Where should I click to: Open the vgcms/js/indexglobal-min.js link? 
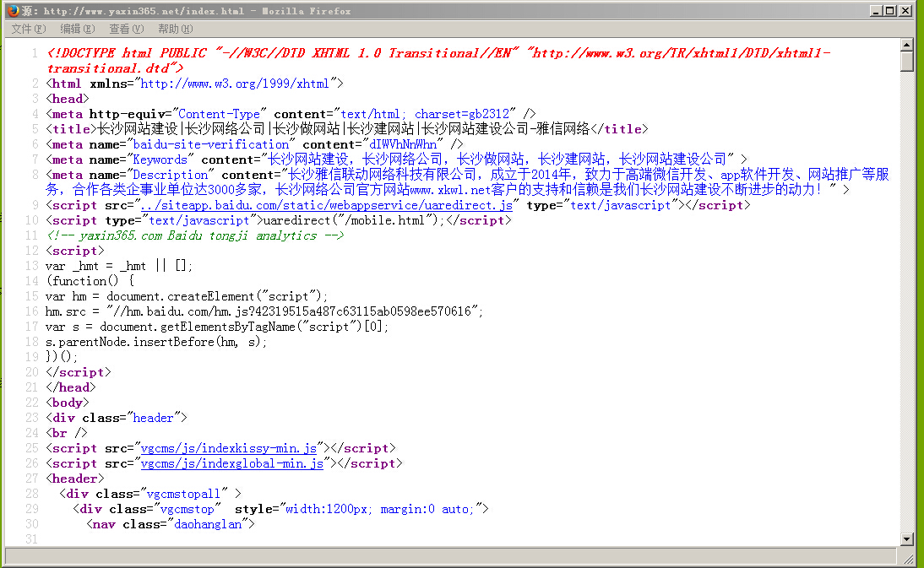point(231,463)
